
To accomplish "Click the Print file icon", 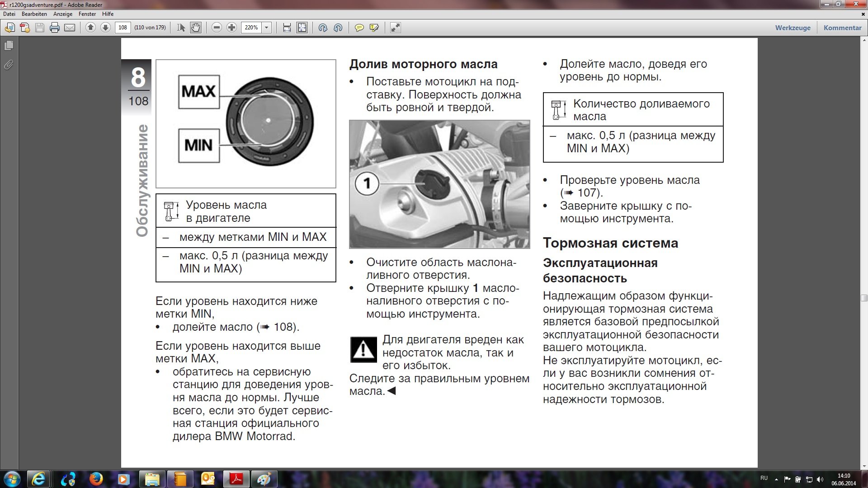I will (x=55, y=28).
